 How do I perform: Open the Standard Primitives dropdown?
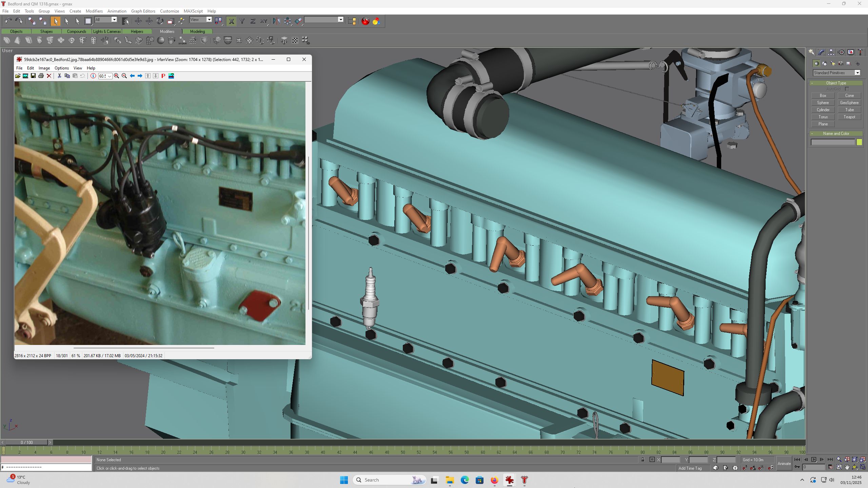point(836,73)
